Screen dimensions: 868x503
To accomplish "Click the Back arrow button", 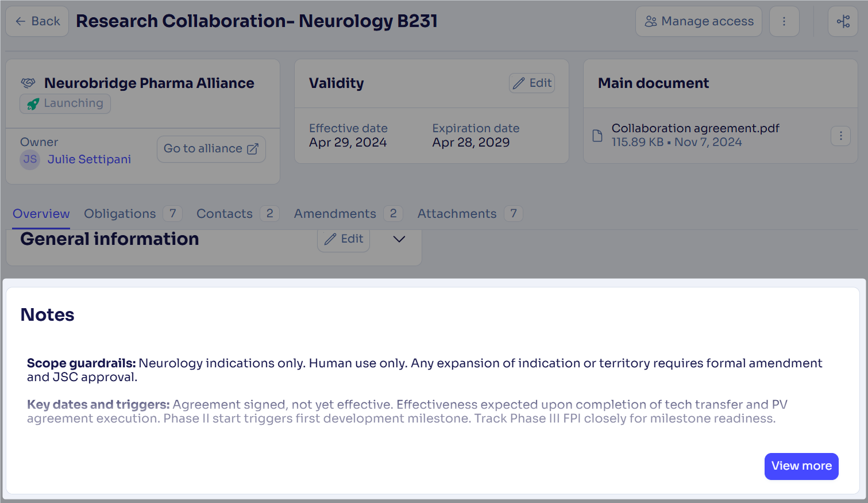I will point(37,21).
